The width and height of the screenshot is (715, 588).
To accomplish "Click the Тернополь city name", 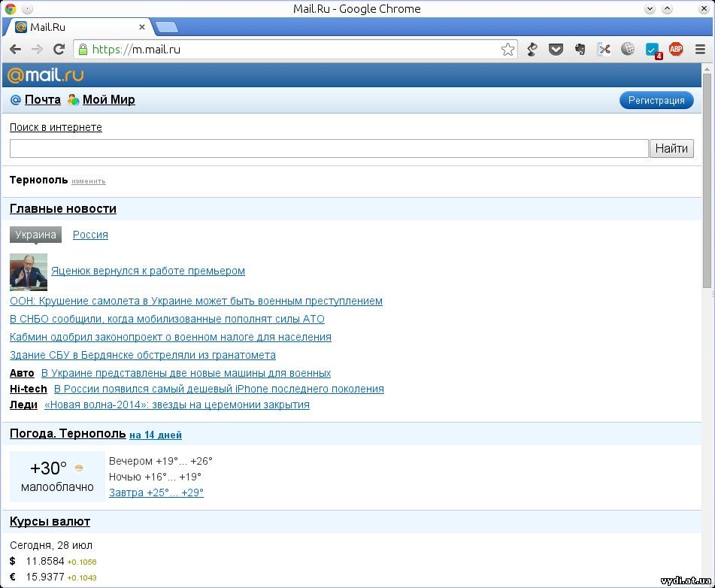I will [x=39, y=180].
